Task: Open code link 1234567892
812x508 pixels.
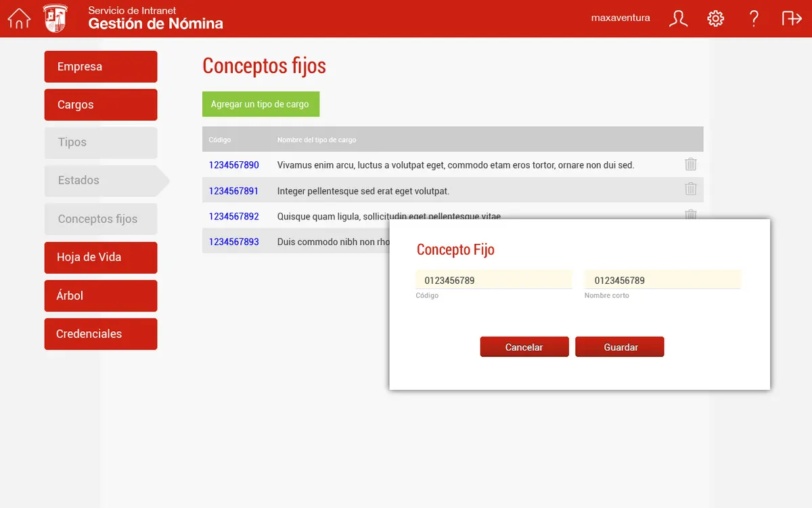Action: point(233,217)
